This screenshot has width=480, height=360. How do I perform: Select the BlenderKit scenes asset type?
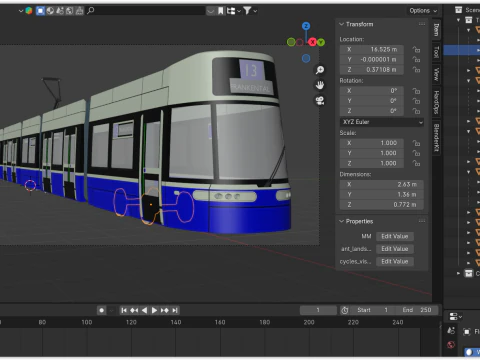coord(60,11)
